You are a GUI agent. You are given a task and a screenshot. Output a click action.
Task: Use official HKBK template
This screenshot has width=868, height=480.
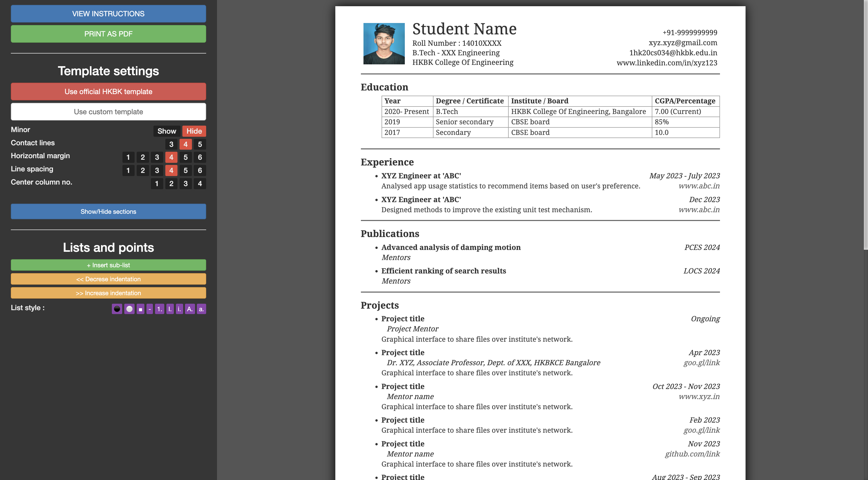click(108, 92)
